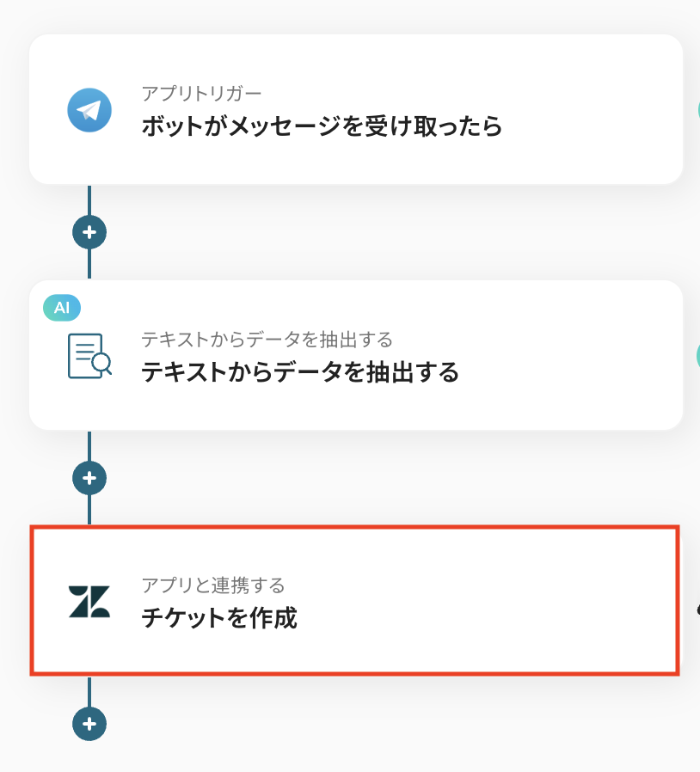Click the AI badge on the extraction step
Screen dimensions: 700x772
coord(62,307)
